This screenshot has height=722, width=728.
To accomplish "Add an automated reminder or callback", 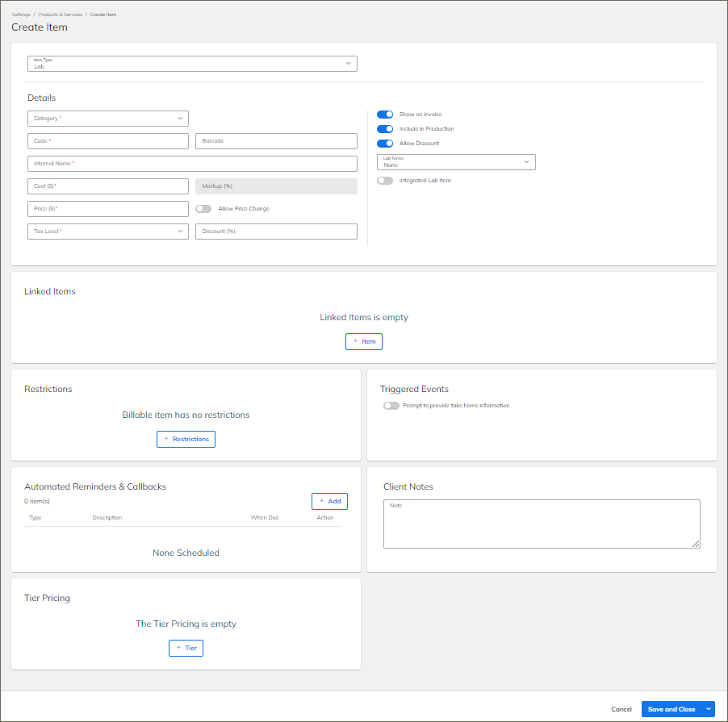I will [329, 500].
